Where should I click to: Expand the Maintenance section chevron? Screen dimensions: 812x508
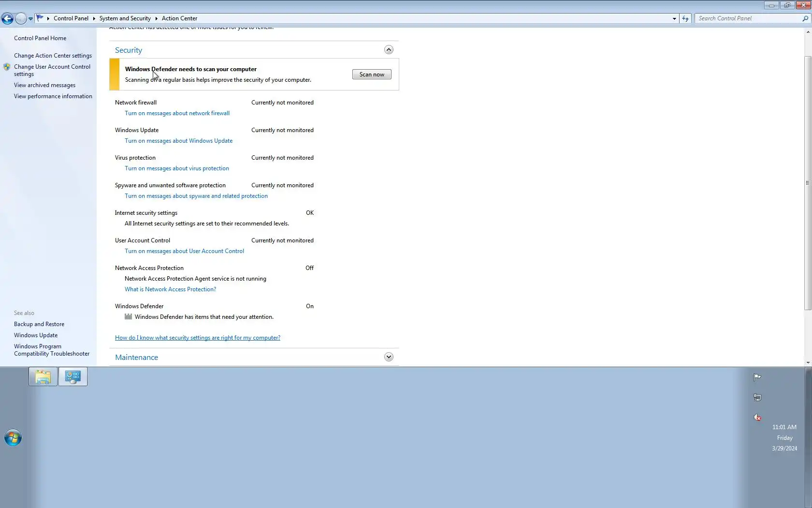click(x=389, y=357)
